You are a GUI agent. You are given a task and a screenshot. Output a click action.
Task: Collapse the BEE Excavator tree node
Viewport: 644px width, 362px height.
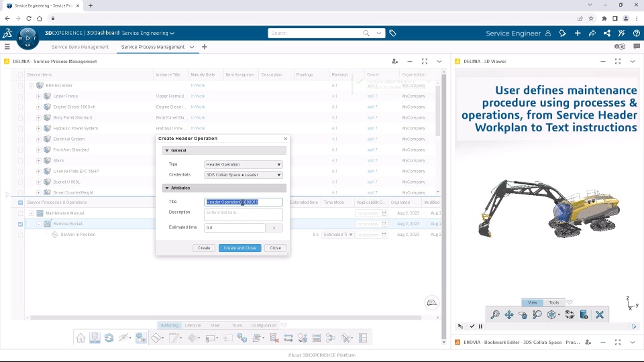(32, 85)
